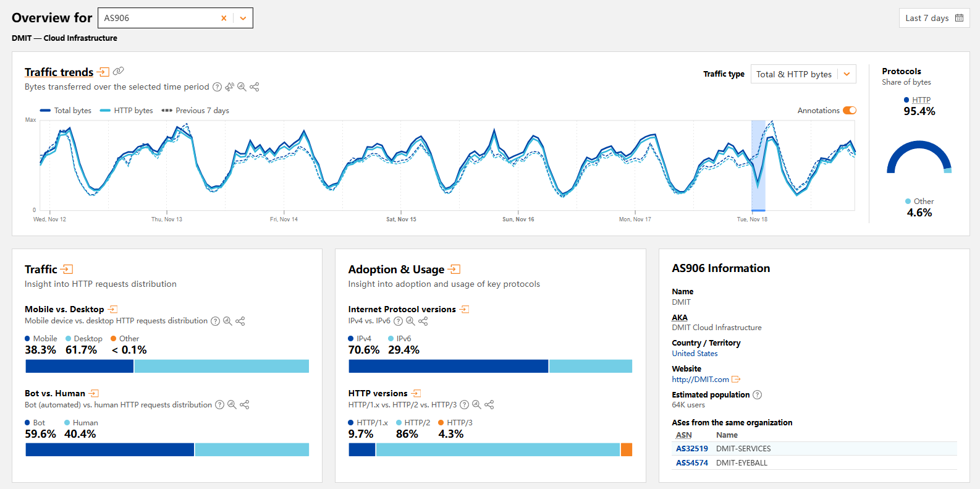The width and height of the screenshot is (980, 489).
Task: Open the magnifier explorer icon for Traffic trends
Action: 242,87
